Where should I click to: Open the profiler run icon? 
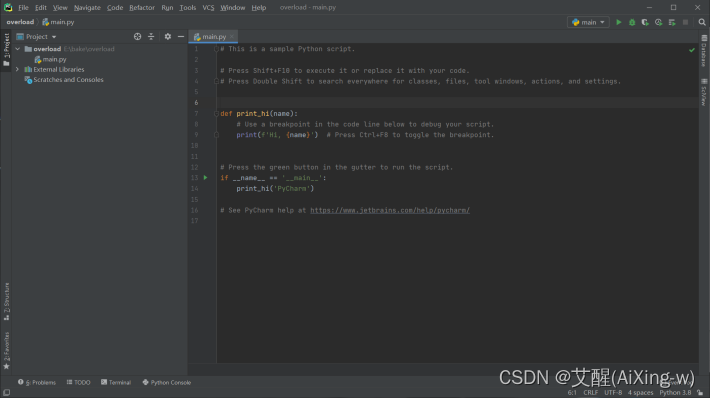(x=658, y=22)
